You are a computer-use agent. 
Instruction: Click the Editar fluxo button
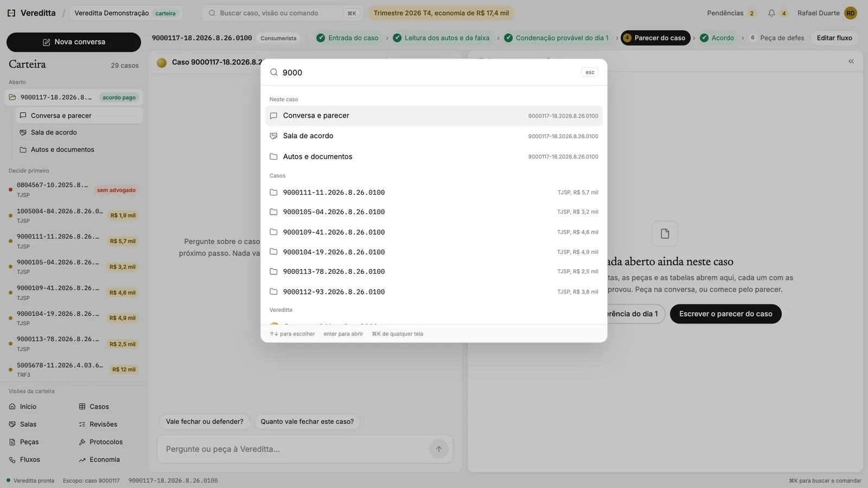click(x=834, y=38)
